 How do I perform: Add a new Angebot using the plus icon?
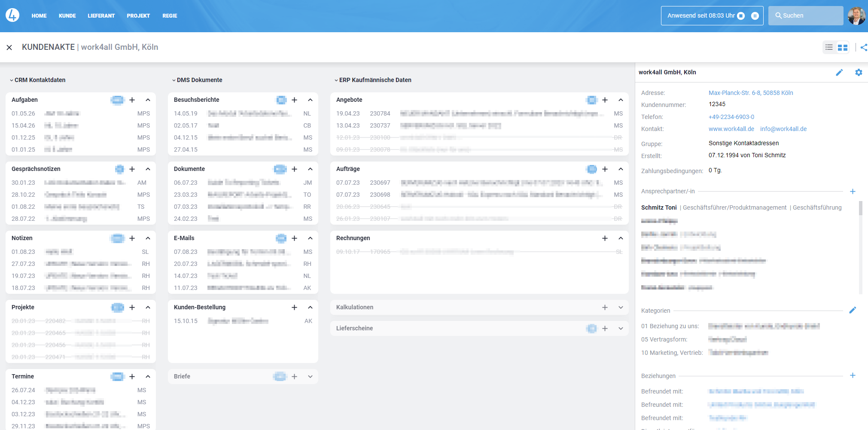(x=605, y=100)
